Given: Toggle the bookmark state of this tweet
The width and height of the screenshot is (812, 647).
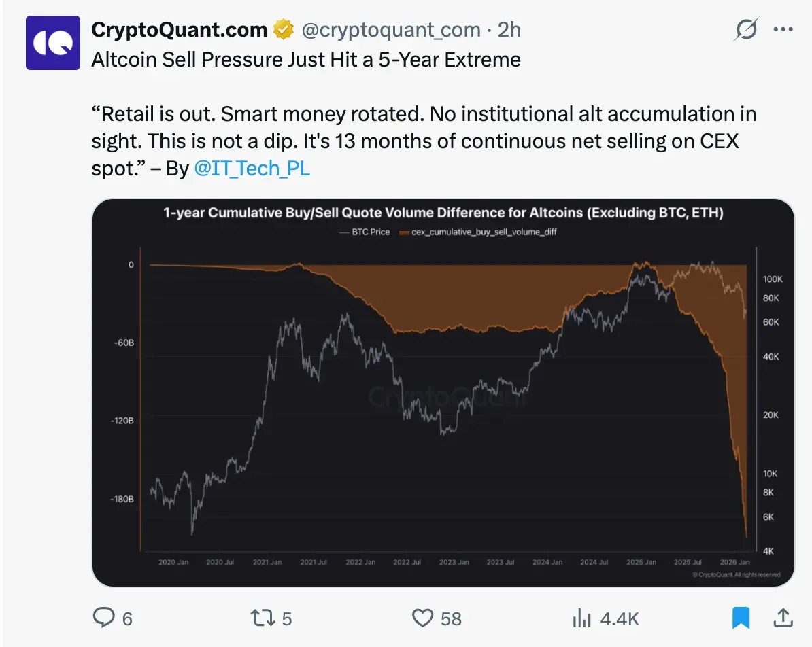Looking at the screenshot, I should click(x=741, y=618).
